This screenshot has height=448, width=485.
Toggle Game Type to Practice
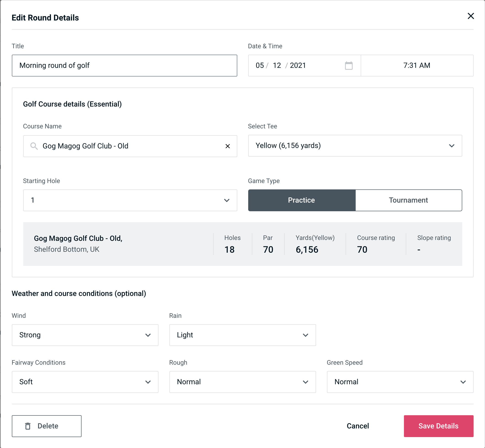point(301,200)
